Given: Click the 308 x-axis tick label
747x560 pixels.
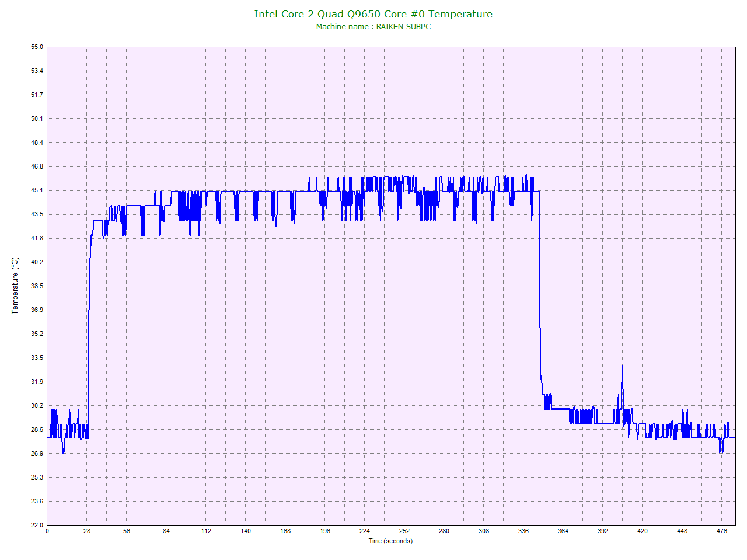Looking at the screenshot, I should (x=484, y=531).
